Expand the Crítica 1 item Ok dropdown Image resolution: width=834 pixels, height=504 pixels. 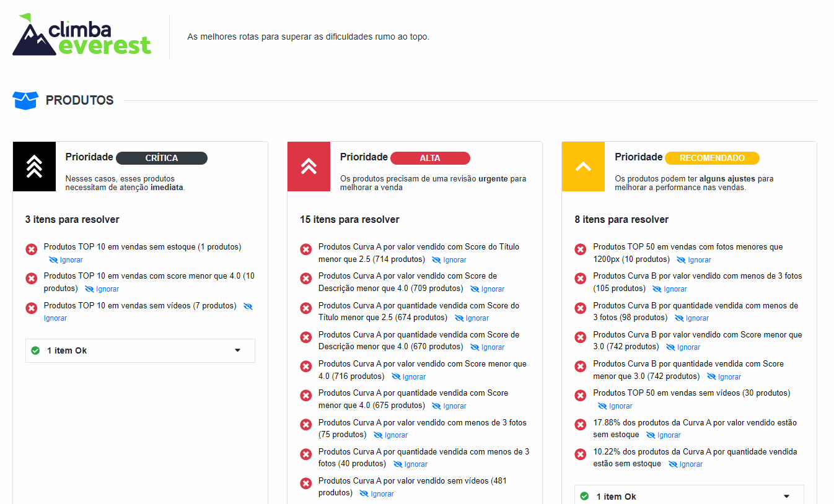tap(140, 350)
